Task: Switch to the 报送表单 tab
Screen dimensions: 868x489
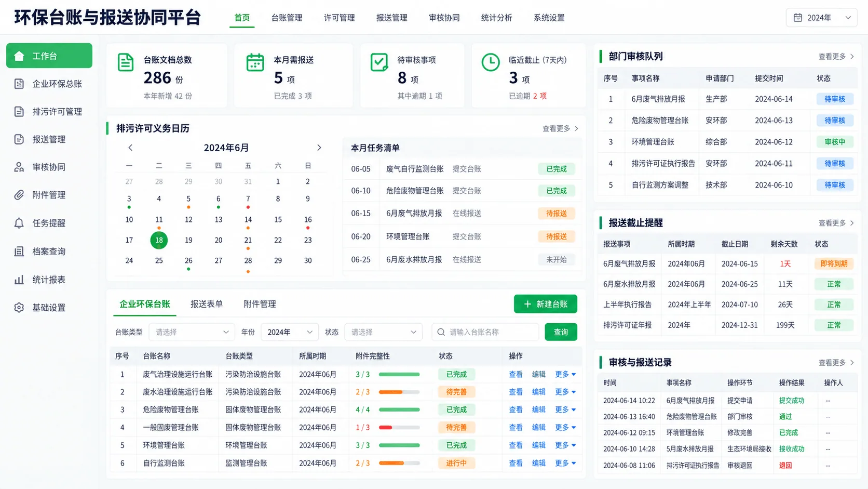Action: pos(207,304)
